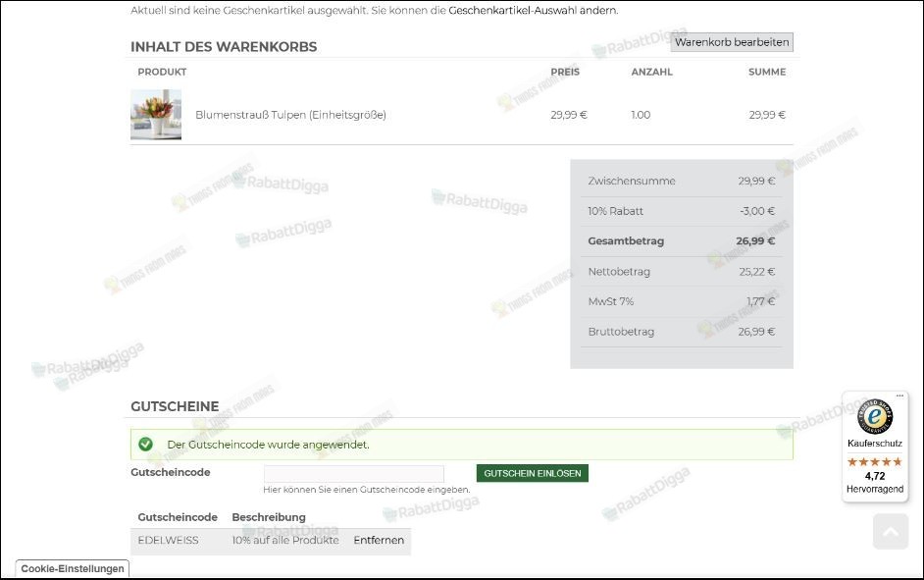Select the quantity value 1.00
Screen dimensions: 924x580
tap(641, 115)
